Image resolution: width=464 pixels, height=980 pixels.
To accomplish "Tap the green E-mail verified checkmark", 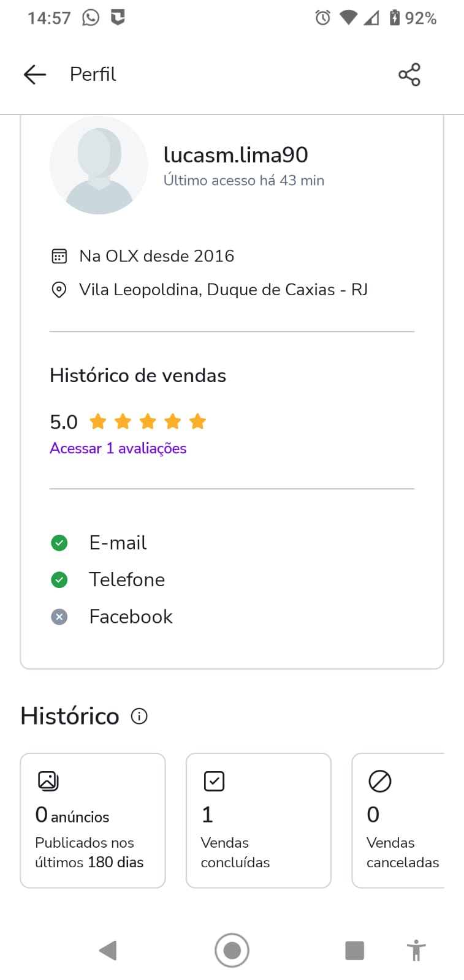I will (59, 543).
